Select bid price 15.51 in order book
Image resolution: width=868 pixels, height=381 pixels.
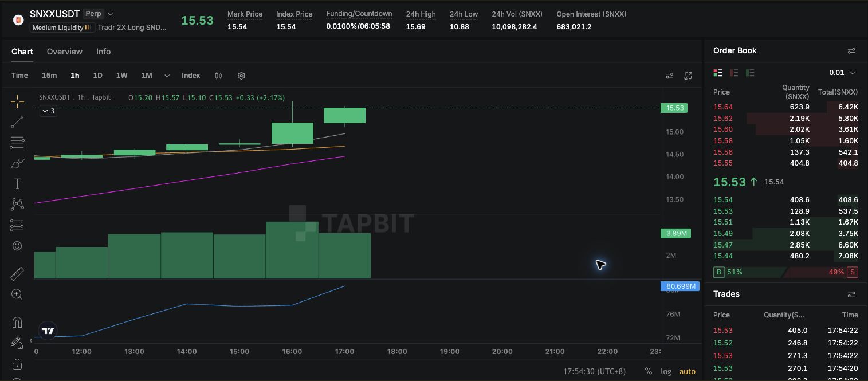point(723,222)
